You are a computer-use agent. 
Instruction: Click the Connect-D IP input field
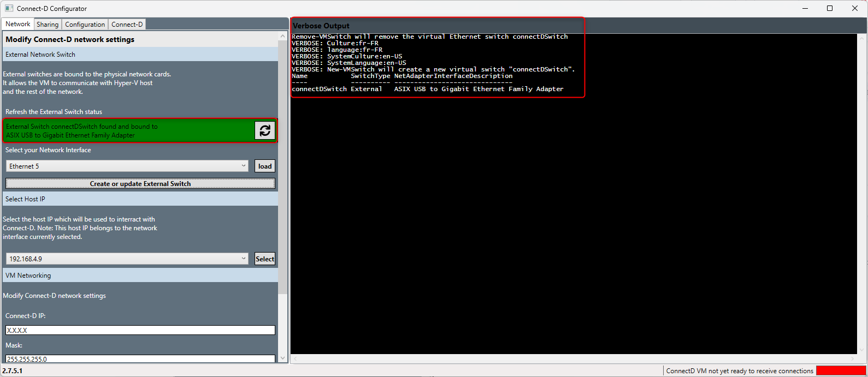pyautogui.click(x=140, y=330)
